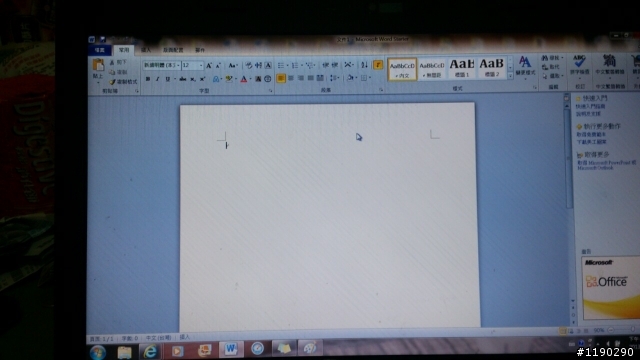Click the Text Effects glowing A button

pyautogui.click(x=216, y=79)
